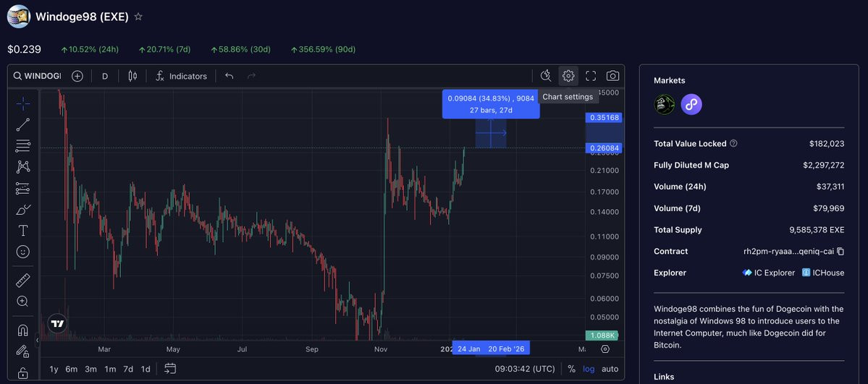The height and width of the screenshot is (384, 868).
Task: Enter fullscreen chart mode
Action: coord(591,76)
